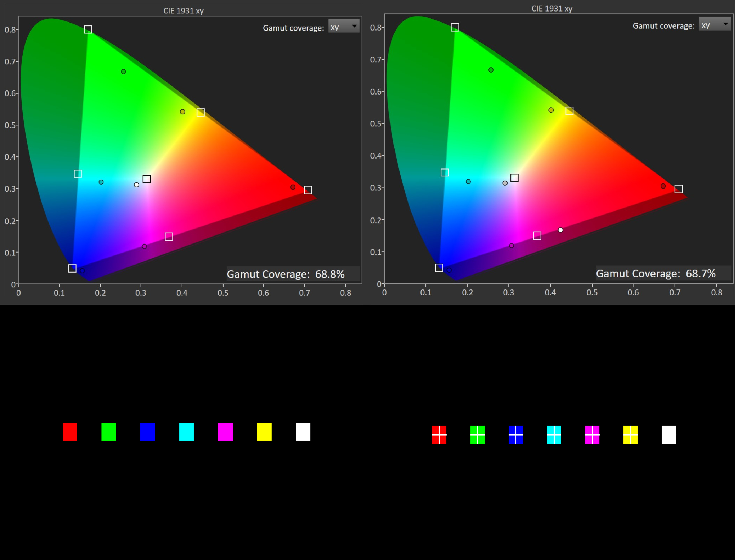Viewport: 735px width, 560px height.
Task: Click yellow target square in right chart
Action: (x=569, y=111)
